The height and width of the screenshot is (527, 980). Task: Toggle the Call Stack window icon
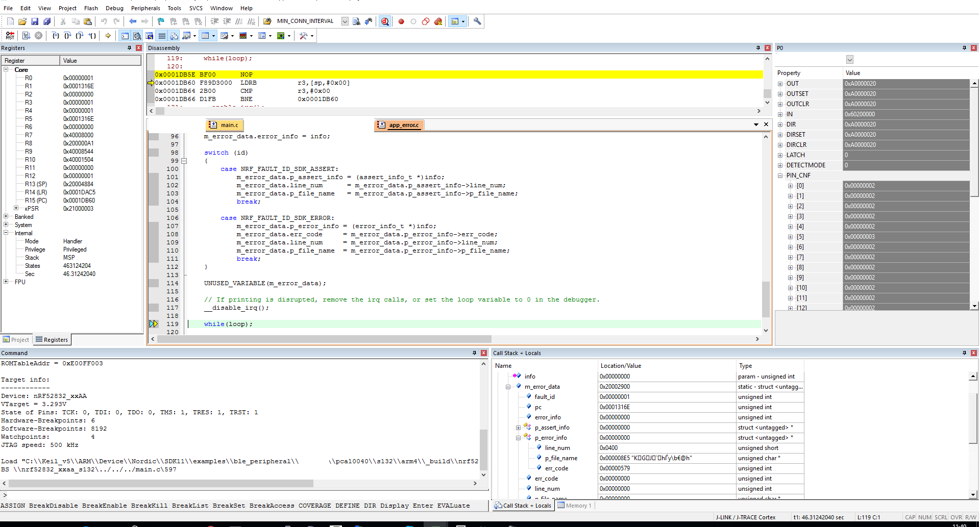[x=174, y=36]
